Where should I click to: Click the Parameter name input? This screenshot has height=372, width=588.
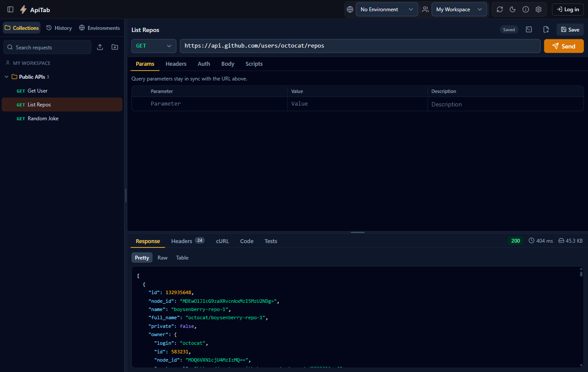click(217, 104)
